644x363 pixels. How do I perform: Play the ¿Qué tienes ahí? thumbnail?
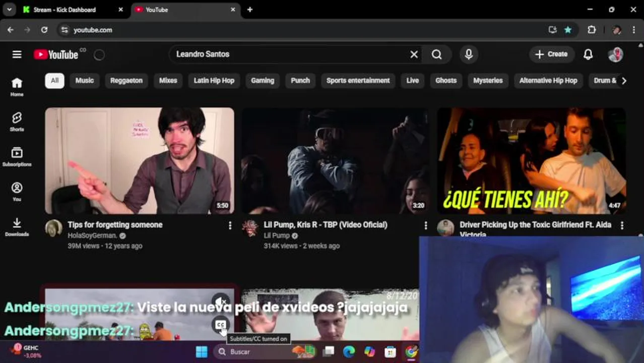coord(531,161)
